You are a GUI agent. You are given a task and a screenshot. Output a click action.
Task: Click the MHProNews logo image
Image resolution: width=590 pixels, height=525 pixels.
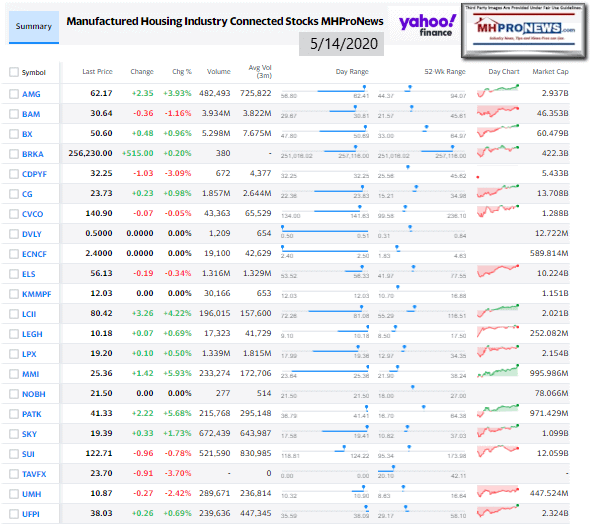click(523, 31)
